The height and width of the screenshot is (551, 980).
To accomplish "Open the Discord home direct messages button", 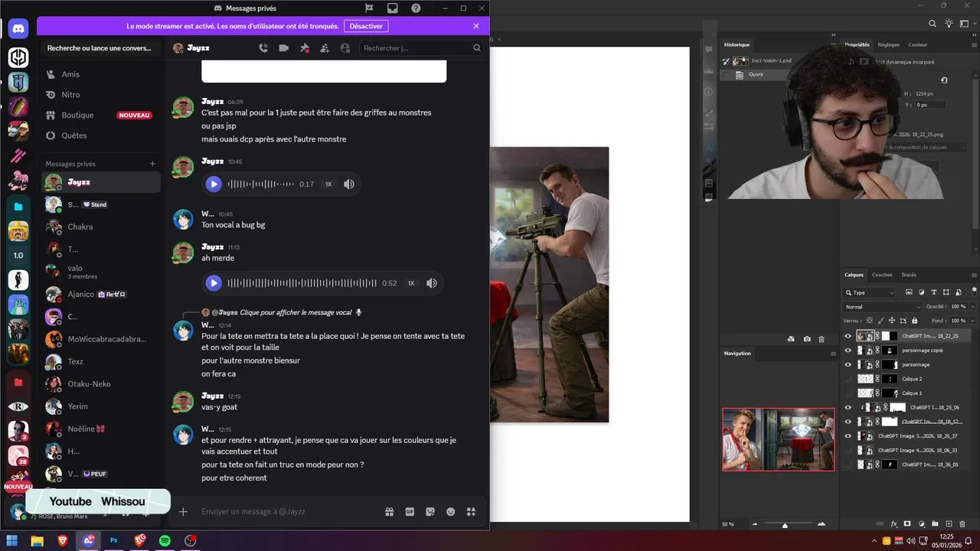I will click(x=18, y=29).
